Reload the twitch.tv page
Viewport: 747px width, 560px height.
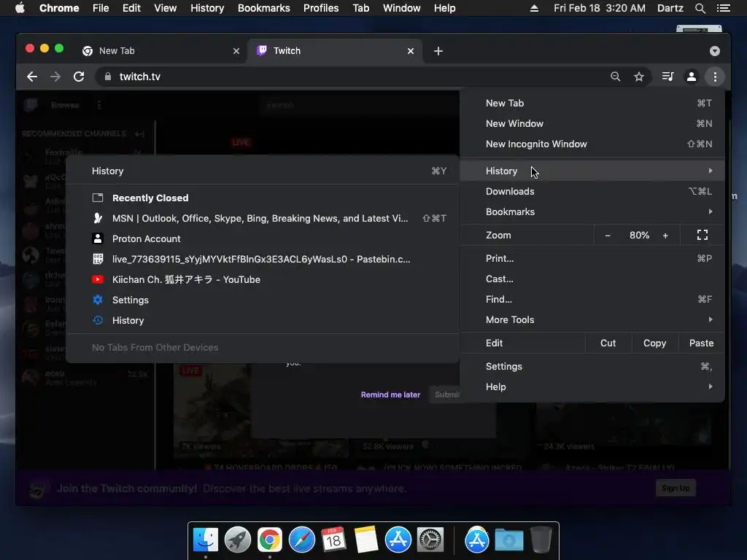coord(79,77)
